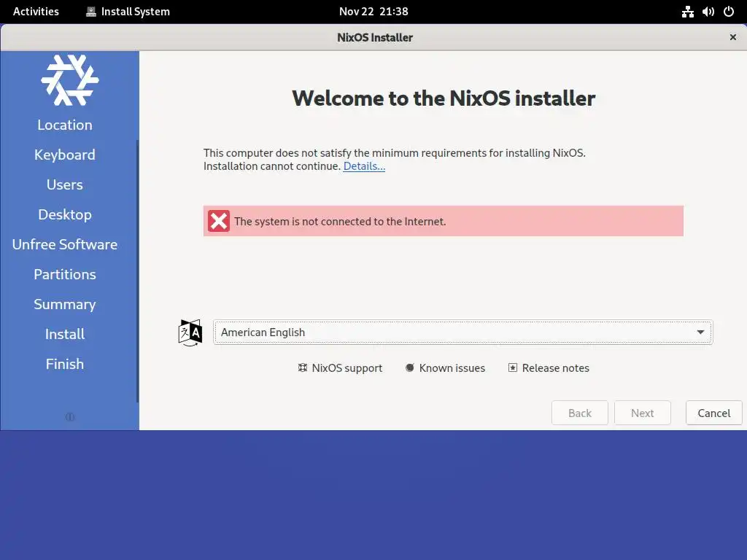Select the Users step in sidebar
The image size is (747, 560).
(x=65, y=184)
